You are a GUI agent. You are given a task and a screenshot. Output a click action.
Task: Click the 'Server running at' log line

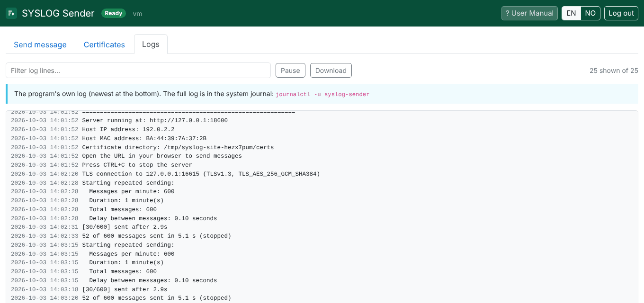(x=119, y=121)
